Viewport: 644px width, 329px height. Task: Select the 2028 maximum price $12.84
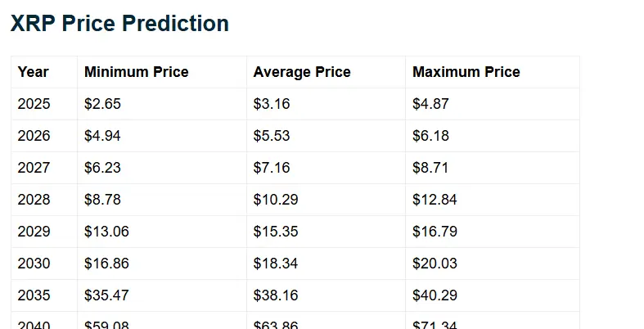435,200
